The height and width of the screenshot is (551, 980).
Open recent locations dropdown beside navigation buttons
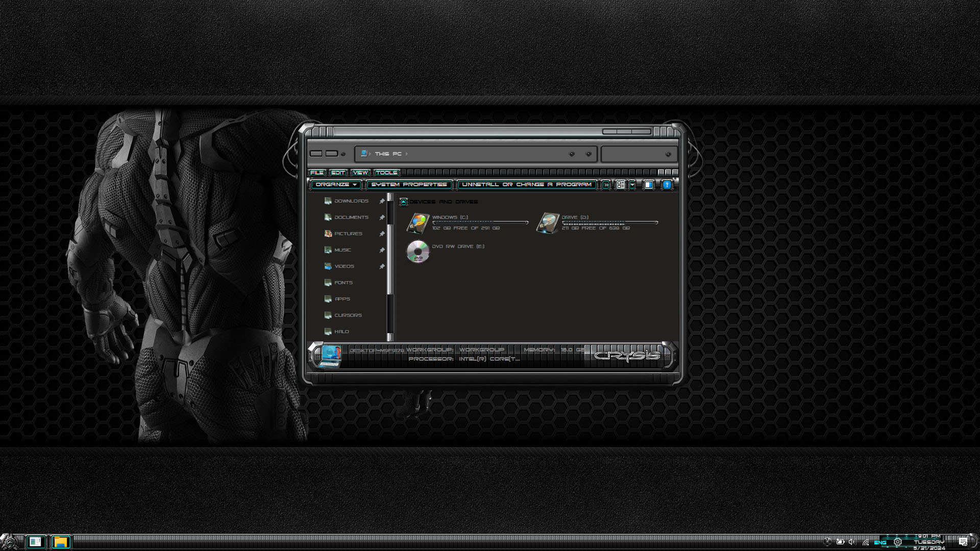pos(344,154)
